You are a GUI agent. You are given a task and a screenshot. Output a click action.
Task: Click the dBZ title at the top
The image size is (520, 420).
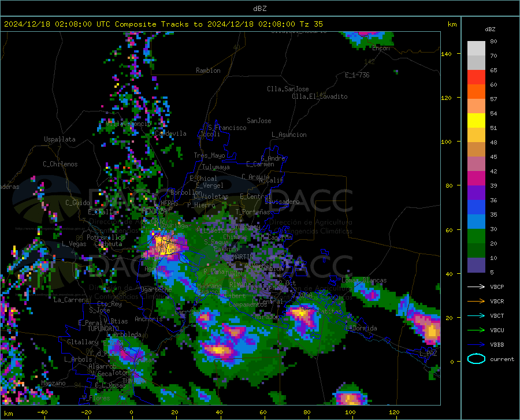coord(259,9)
